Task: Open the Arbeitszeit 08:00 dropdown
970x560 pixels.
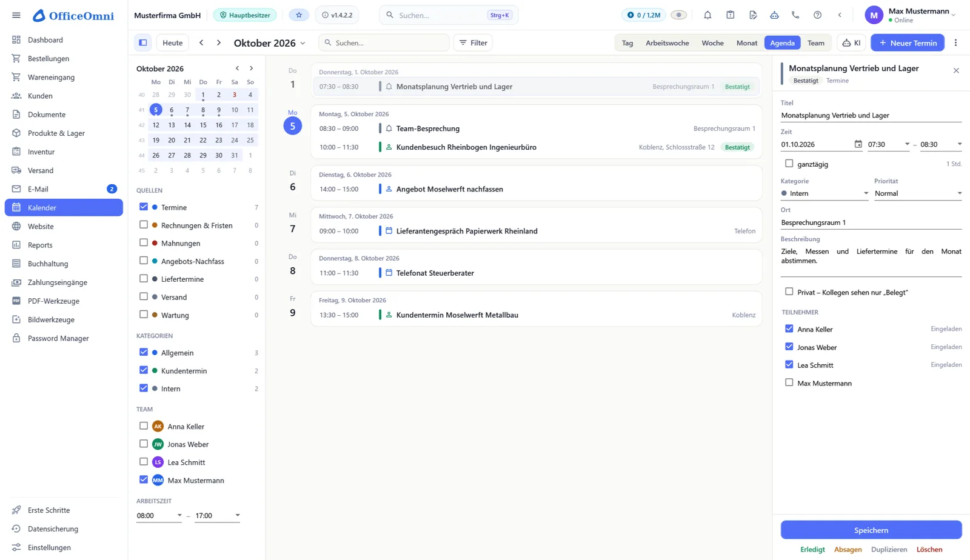Action: coord(159,516)
